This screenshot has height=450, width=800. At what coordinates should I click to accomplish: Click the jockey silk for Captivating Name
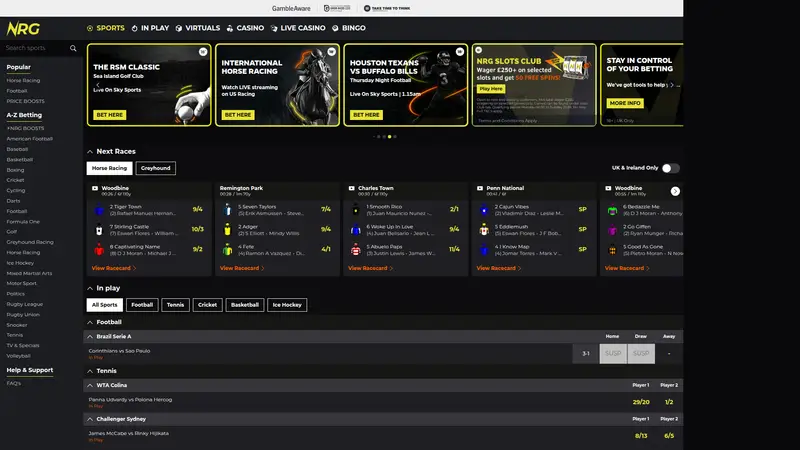[99, 249]
